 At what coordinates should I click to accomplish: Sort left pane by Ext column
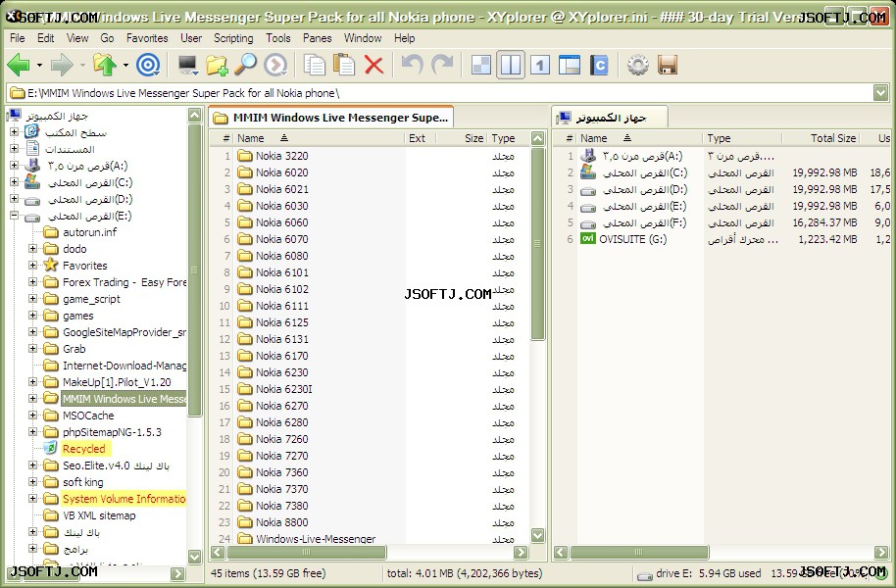(420, 138)
